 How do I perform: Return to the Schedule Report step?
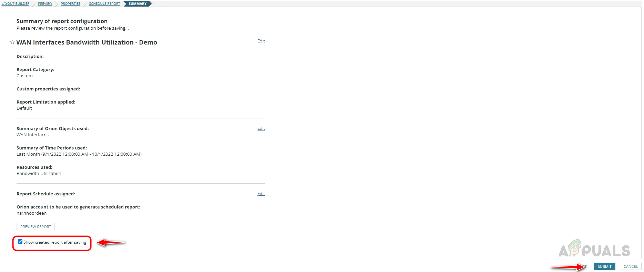pyautogui.click(x=104, y=4)
